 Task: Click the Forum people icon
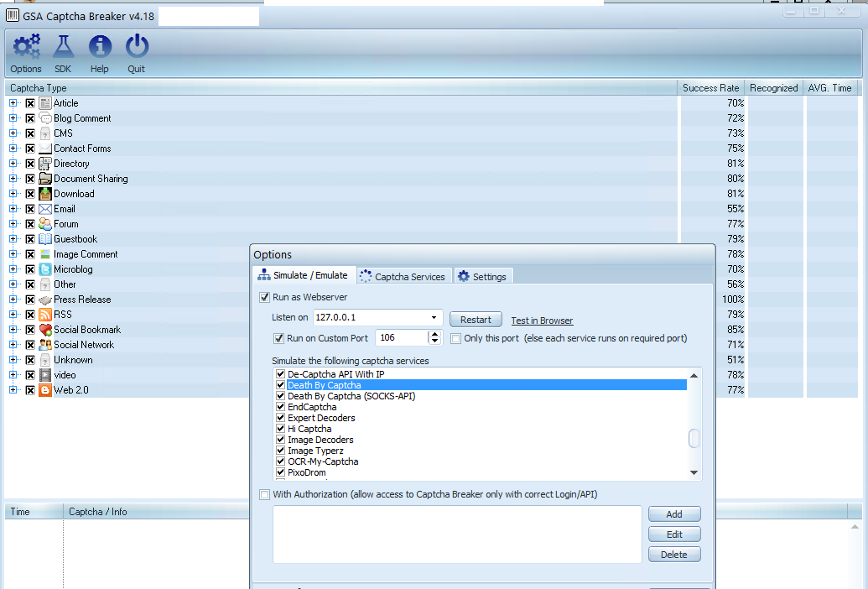pos(45,224)
